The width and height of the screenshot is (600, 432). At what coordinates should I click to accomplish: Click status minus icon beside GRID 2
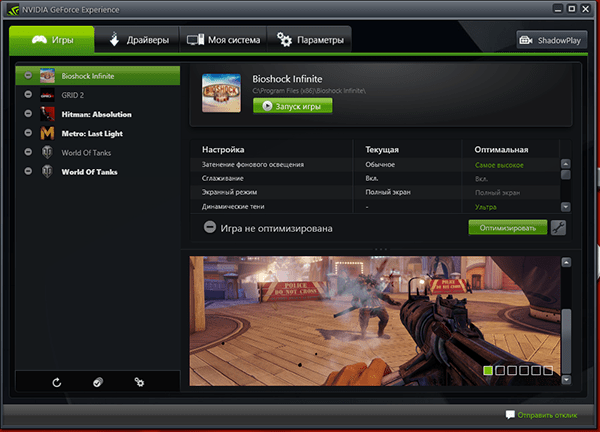[x=28, y=94]
